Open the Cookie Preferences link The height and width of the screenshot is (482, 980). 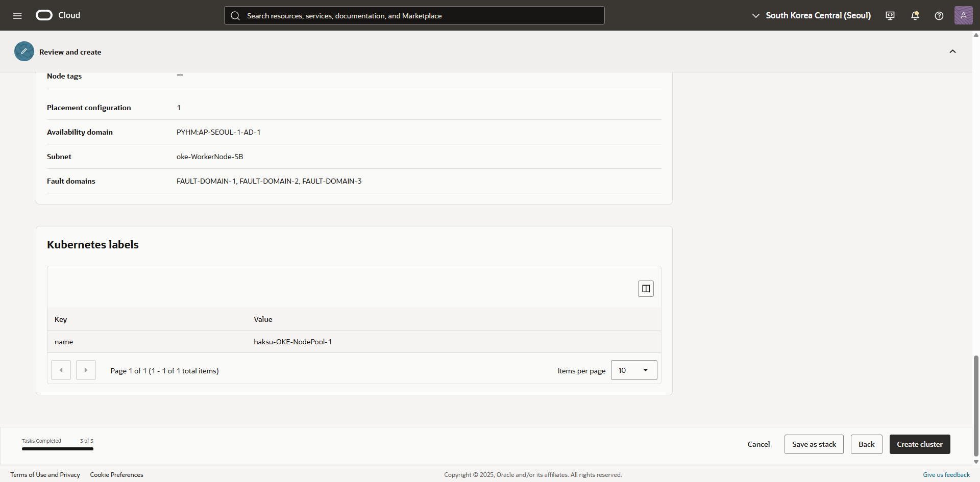tap(116, 475)
